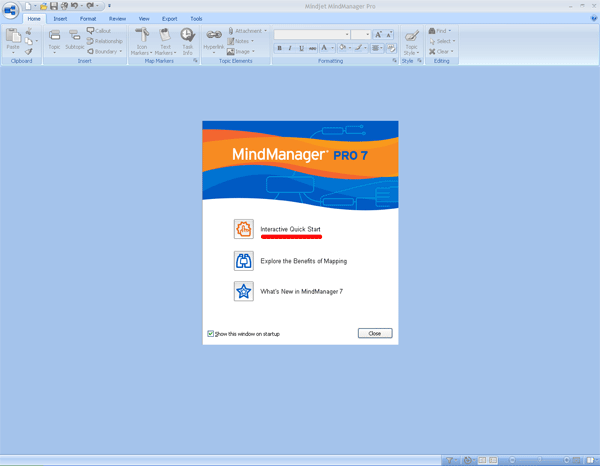Click the Grow Font icon
600x466 pixels.
point(378,35)
